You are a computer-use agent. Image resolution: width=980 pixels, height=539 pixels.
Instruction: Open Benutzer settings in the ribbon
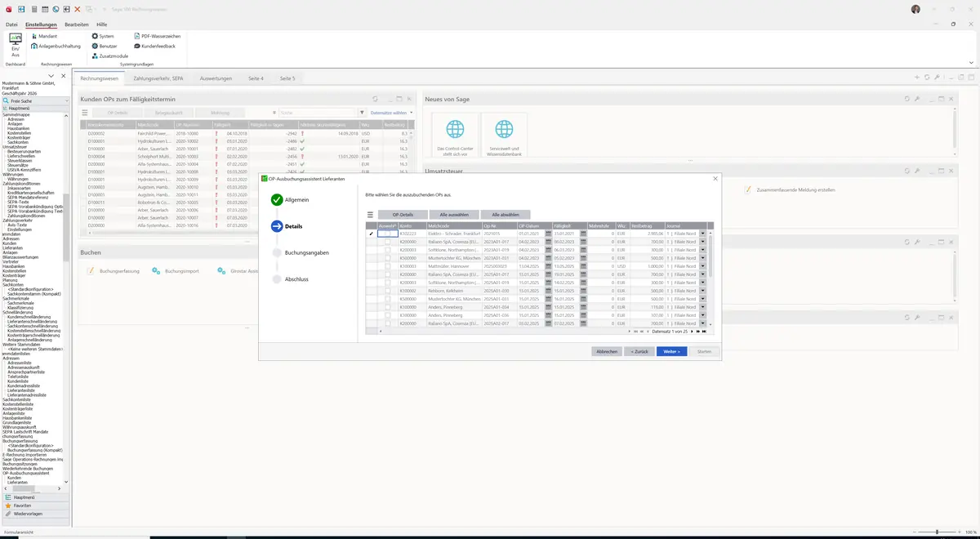[x=105, y=47]
